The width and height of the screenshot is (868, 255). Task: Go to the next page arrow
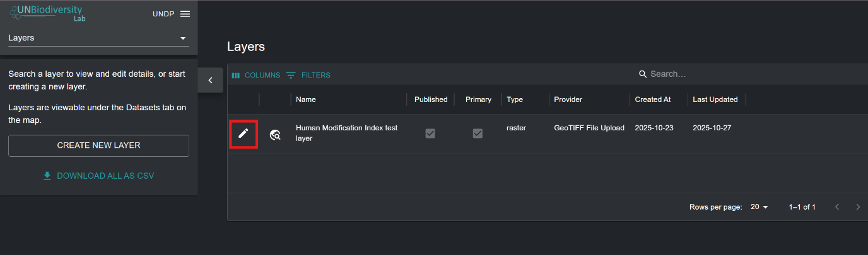pyautogui.click(x=858, y=207)
